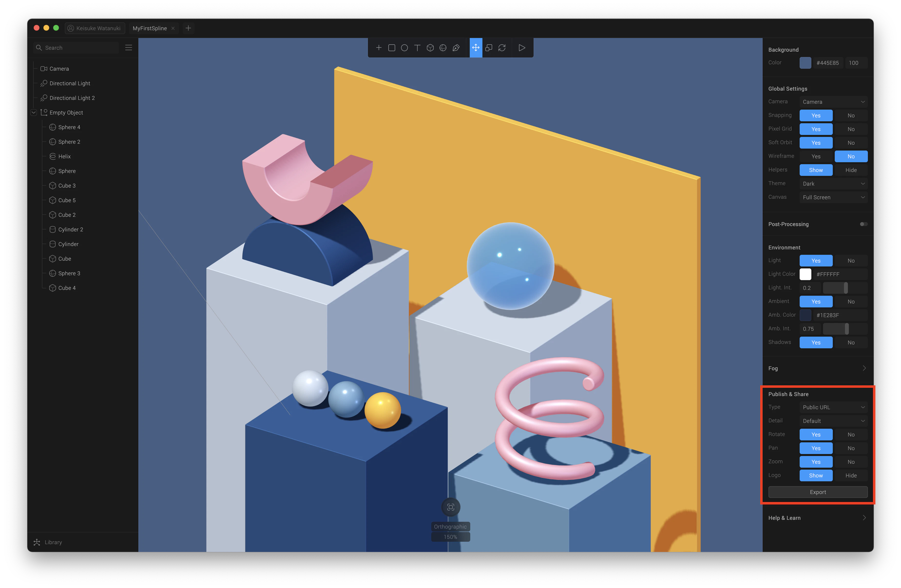Image resolution: width=901 pixels, height=588 pixels.
Task: Click the magnifier icon in Search
Action: 38,48
